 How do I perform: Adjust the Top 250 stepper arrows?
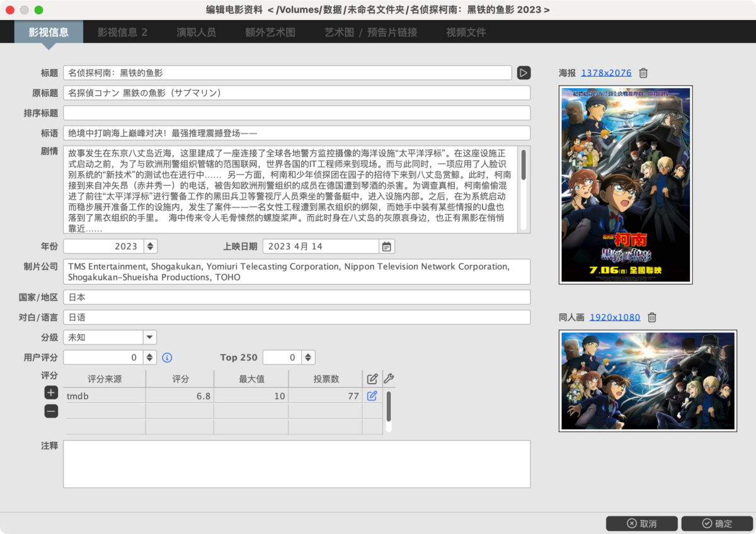click(308, 358)
